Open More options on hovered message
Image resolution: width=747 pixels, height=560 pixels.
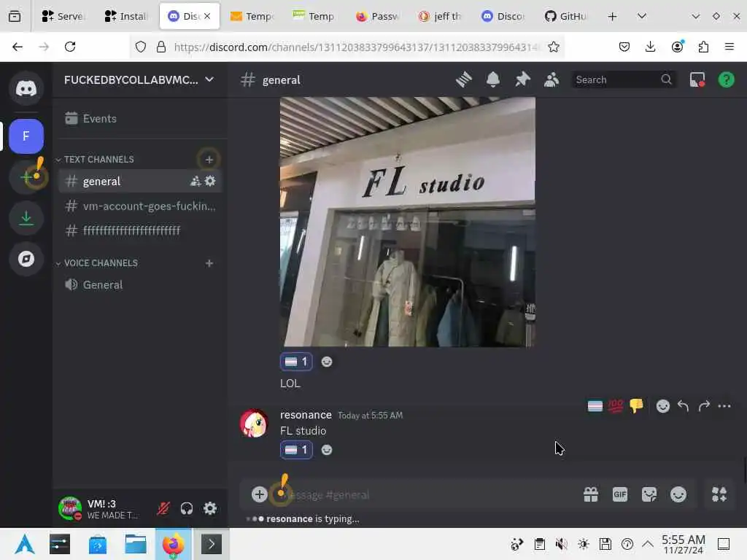tap(724, 406)
